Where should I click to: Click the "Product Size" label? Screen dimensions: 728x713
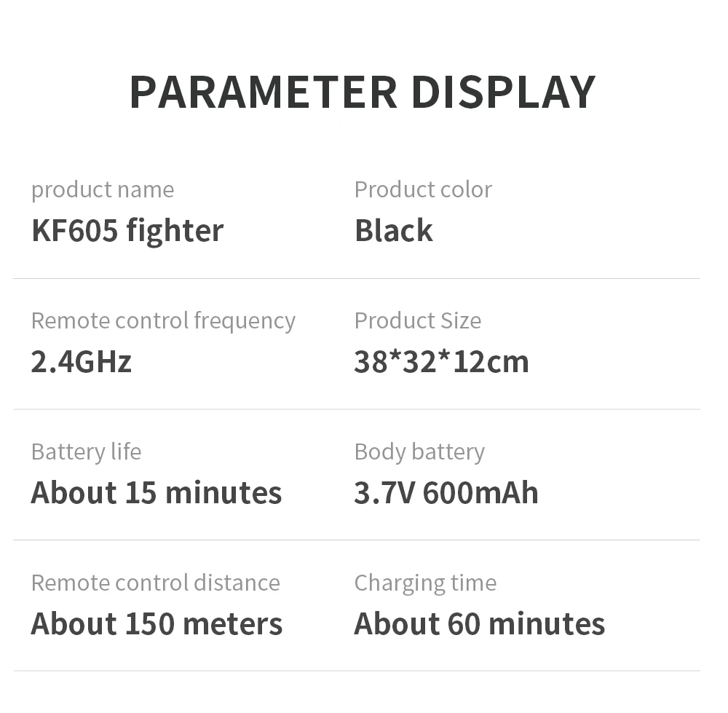417,321
